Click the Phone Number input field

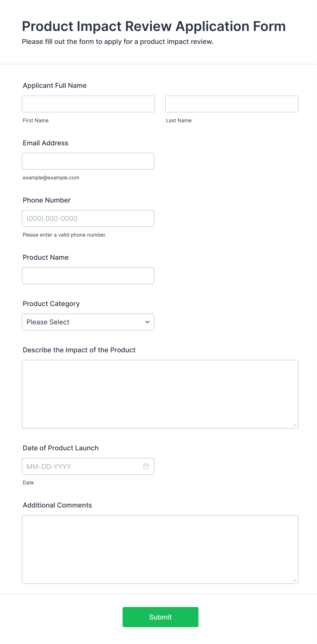point(88,219)
